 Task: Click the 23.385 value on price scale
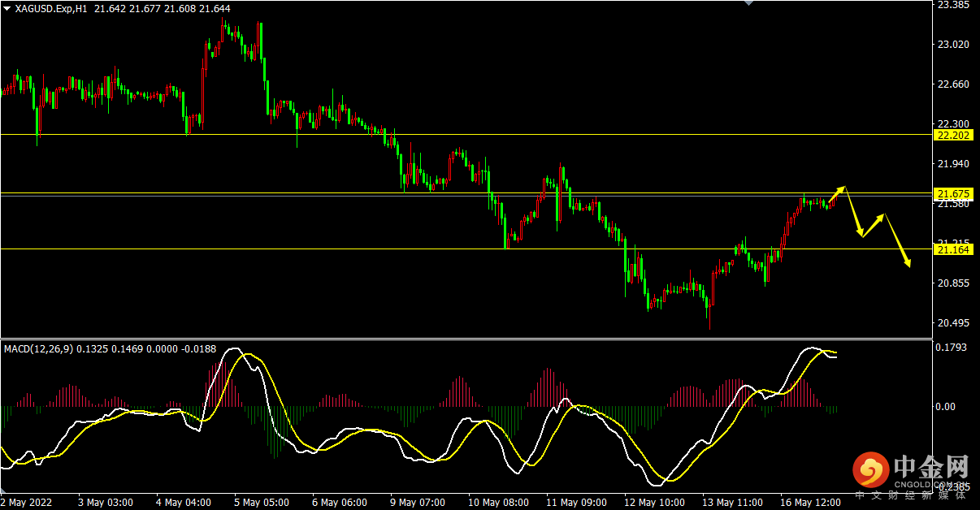(953, 5)
